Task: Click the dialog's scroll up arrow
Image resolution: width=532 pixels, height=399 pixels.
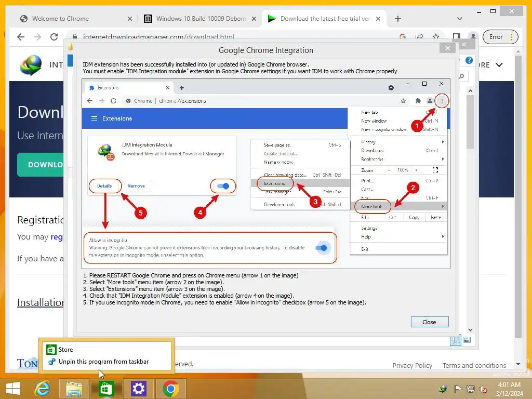Action: click(x=470, y=91)
